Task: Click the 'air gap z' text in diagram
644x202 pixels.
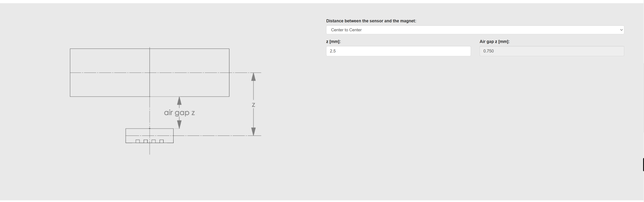Action: [179, 113]
